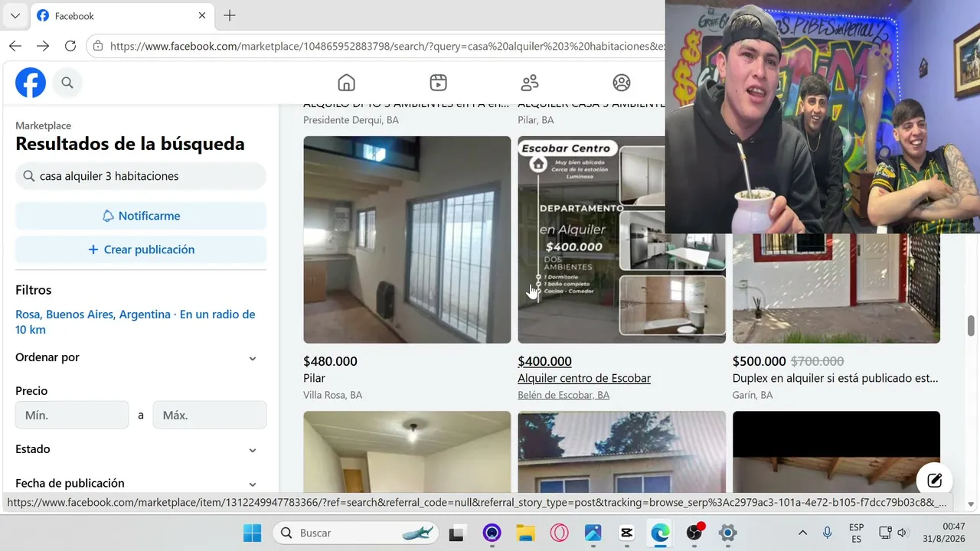Open the tab list chevron button

(x=15, y=15)
